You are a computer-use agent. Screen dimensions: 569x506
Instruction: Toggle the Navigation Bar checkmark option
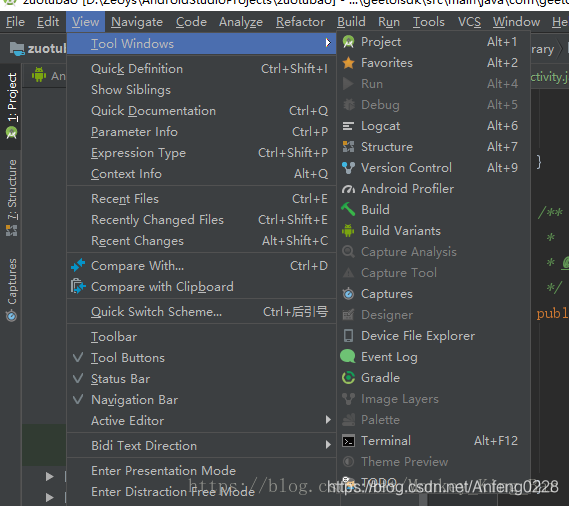point(201,400)
